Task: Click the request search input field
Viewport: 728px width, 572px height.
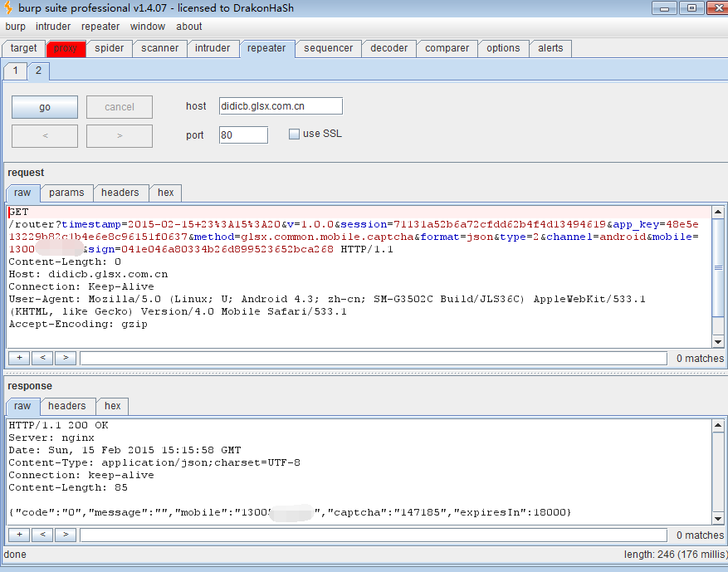Action: point(374,359)
